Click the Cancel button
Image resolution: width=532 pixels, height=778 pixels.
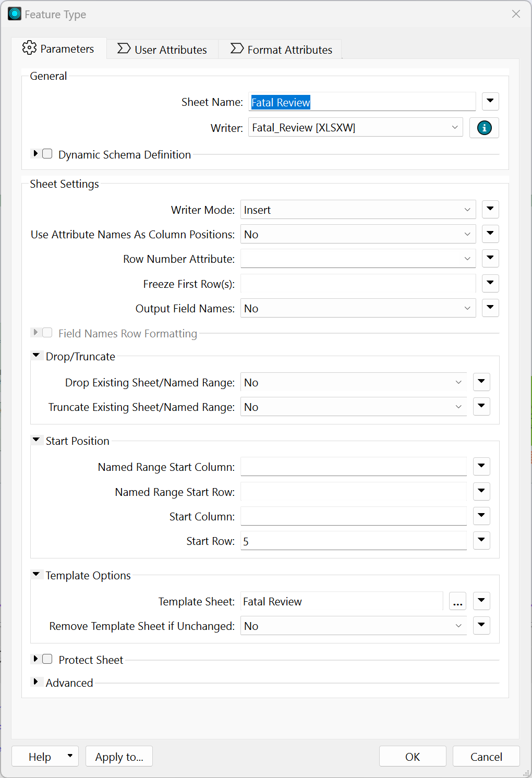click(x=486, y=756)
